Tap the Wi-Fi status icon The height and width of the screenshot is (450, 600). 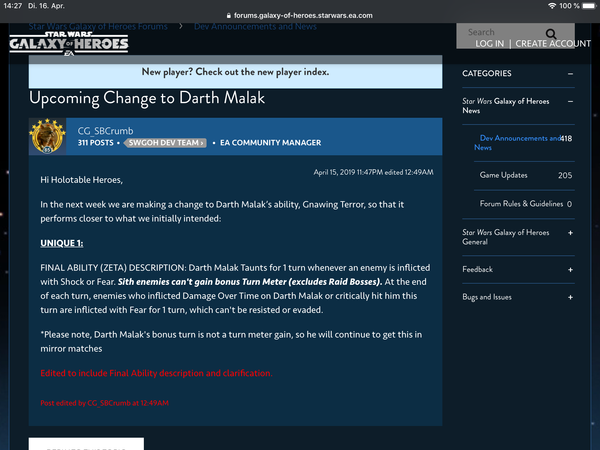[x=550, y=6]
